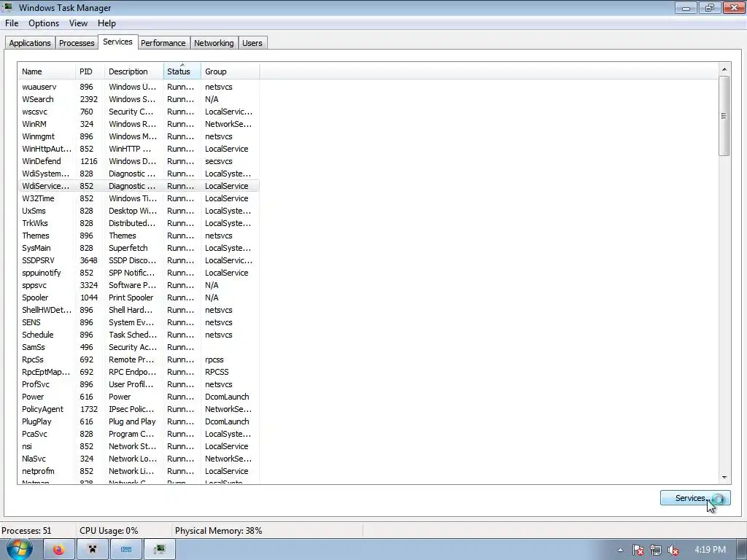Image resolution: width=747 pixels, height=560 pixels.
Task: Click the muted volume tray icon
Action: (x=673, y=550)
